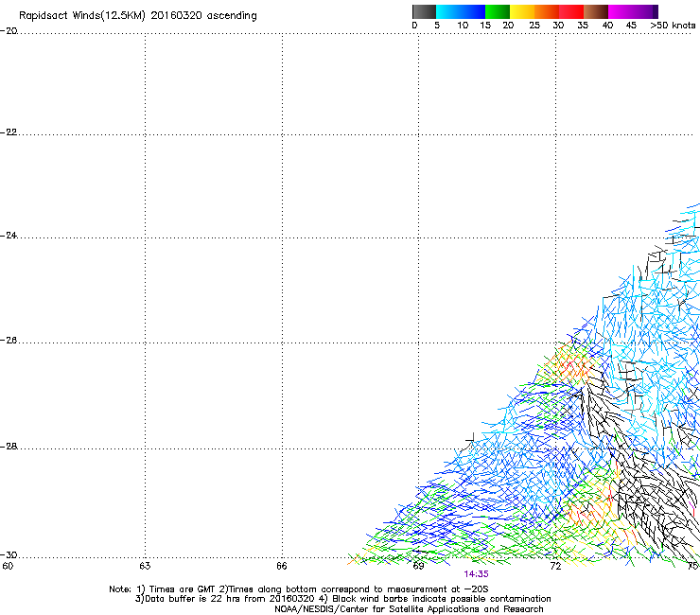Click the -30 latitude axis label

coord(9,555)
